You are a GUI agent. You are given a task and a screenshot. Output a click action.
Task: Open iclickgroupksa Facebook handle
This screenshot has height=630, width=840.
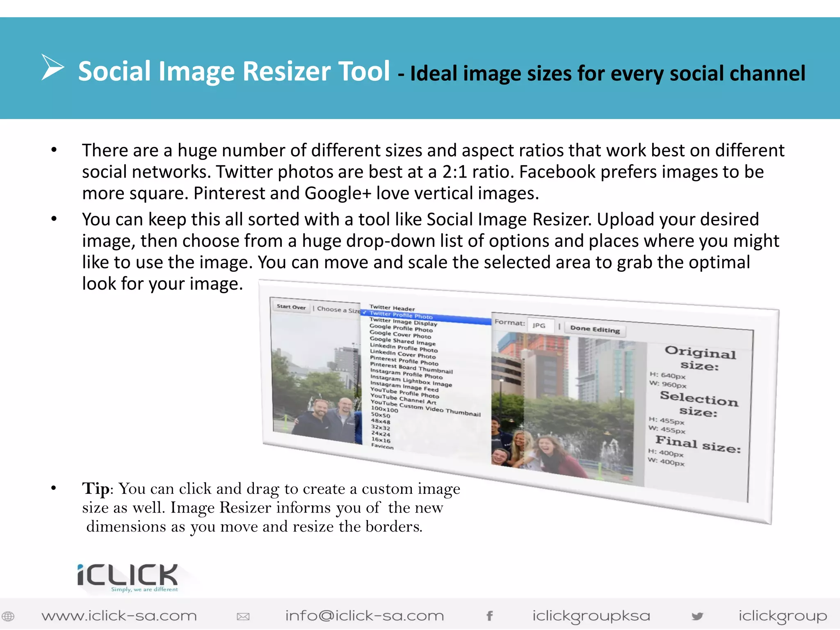click(591, 616)
